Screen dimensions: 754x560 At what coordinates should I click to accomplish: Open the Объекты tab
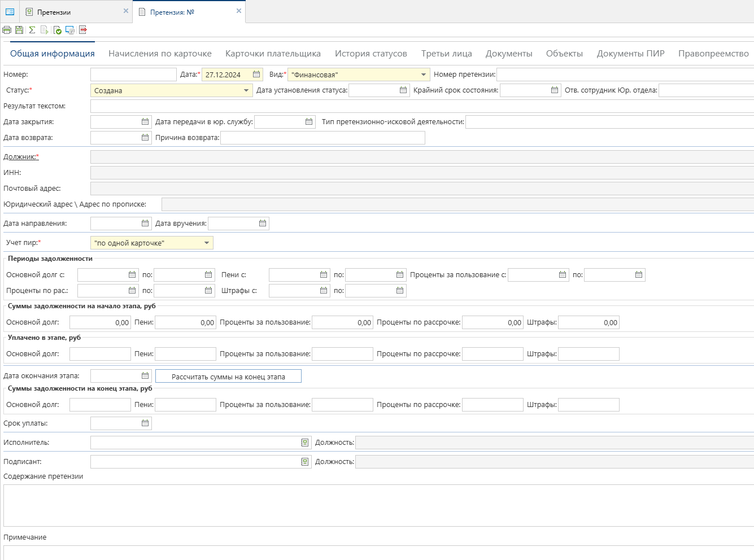[564, 54]
